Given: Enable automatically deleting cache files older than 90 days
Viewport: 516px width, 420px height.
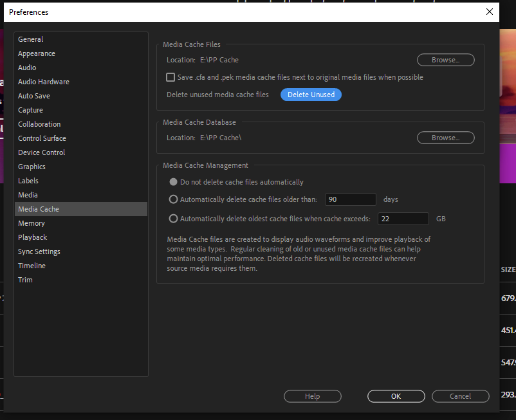Looking at the screenshot, I should point(173,199).
